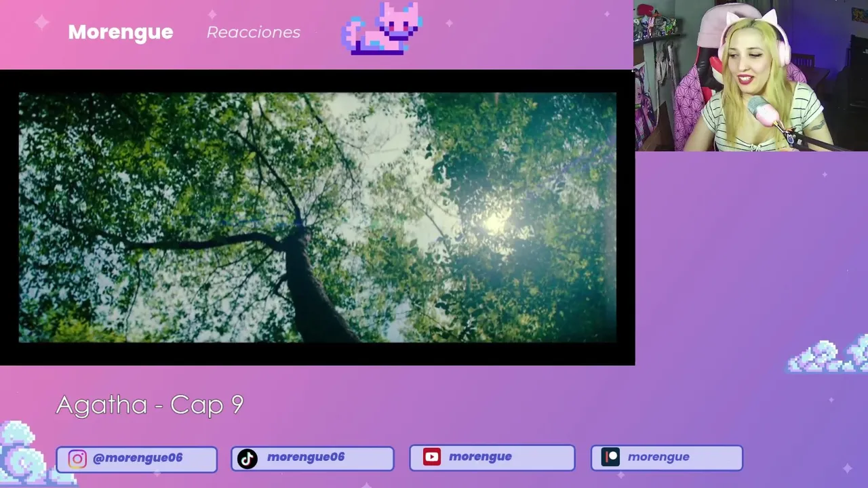Click the pixel cat icon in header
The height and width of the screenshot is (488, 868).
tap(382, 28)
